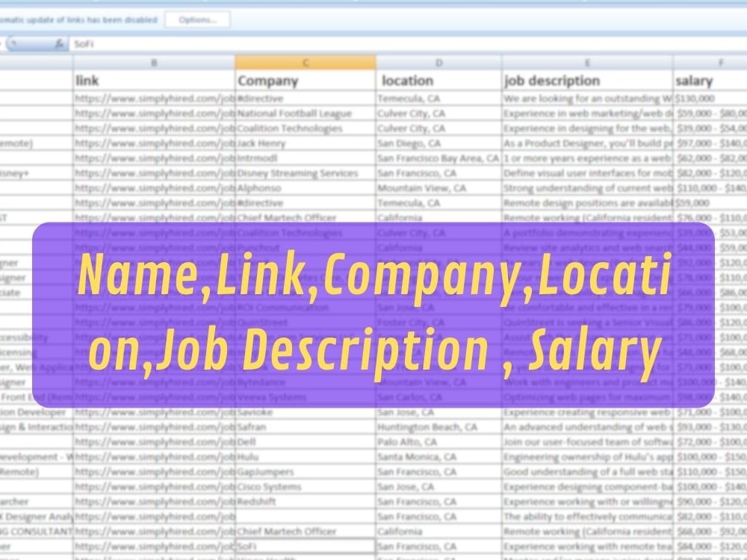747x560 pixels.
Task: Select the Jack Henry company cell
Action: 306,143
